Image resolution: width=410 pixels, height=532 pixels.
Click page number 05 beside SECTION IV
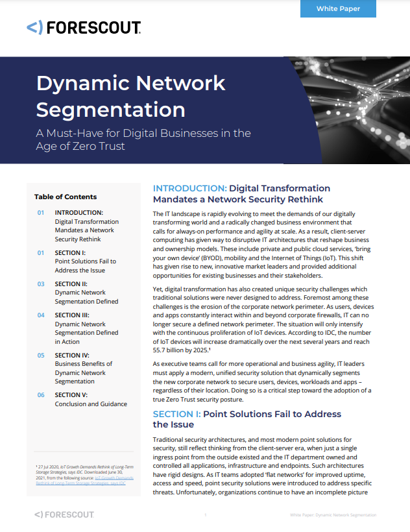(x=41, y=356)
